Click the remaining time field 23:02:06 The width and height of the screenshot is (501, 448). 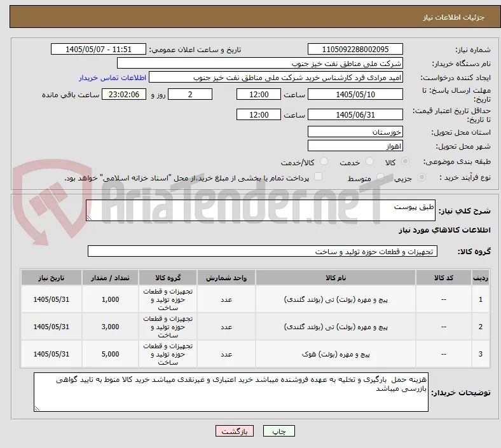tap(124, 94)
